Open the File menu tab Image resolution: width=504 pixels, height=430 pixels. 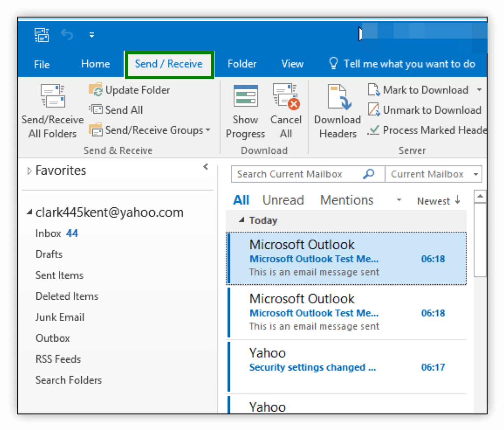(42, 64)
